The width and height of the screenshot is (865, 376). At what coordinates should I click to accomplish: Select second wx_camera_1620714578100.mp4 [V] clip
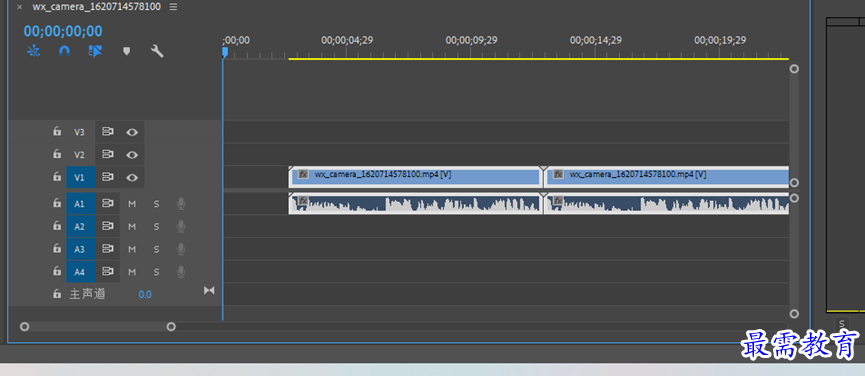666,177
